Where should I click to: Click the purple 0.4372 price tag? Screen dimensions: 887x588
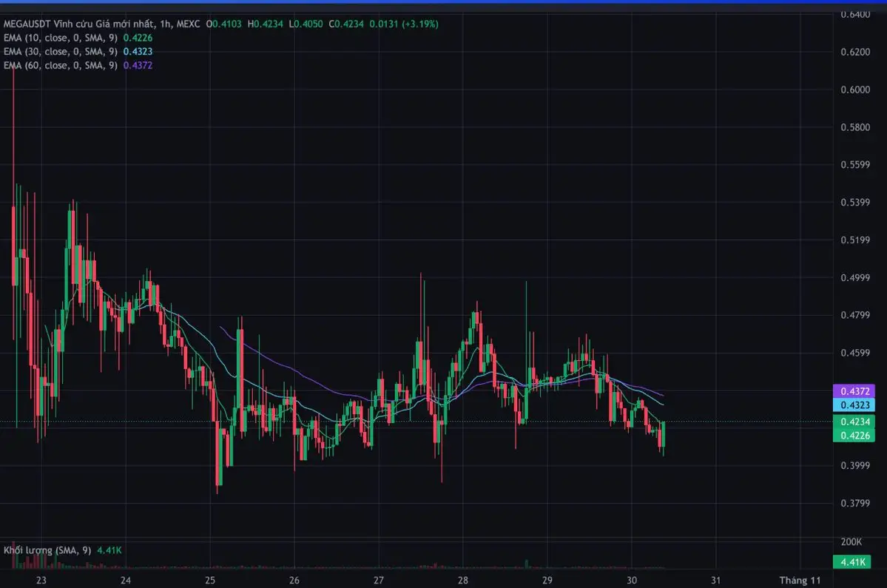coord(854,390)
